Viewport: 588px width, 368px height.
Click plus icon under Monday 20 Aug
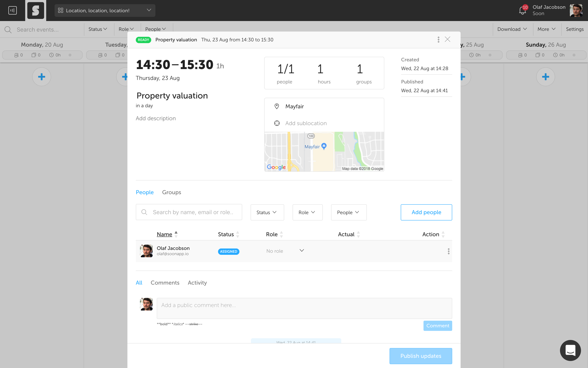[x=42, y=77]
